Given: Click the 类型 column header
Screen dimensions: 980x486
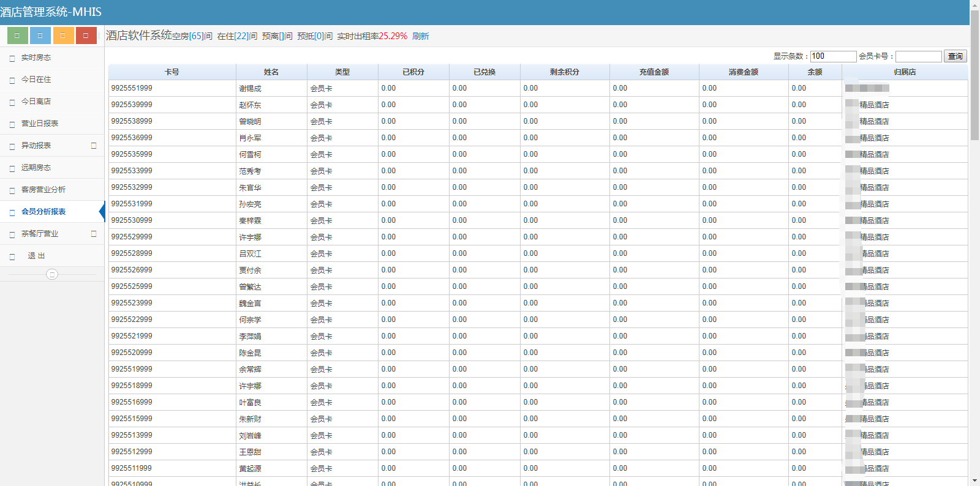Looking at the screenshot, I should tap(342, 72).
